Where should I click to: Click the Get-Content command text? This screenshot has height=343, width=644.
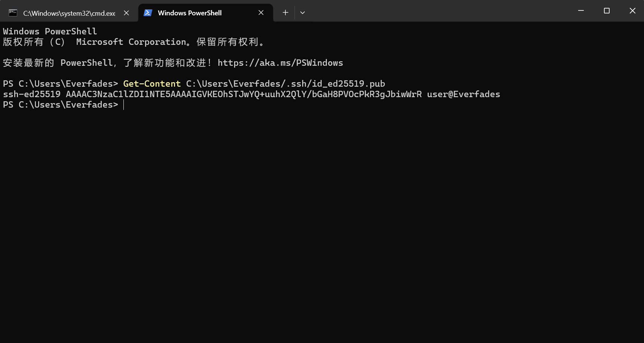point(152,84)
